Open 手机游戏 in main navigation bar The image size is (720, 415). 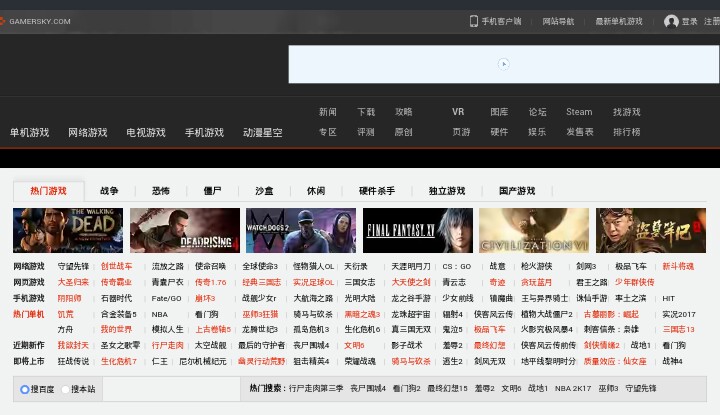(204, 133)
